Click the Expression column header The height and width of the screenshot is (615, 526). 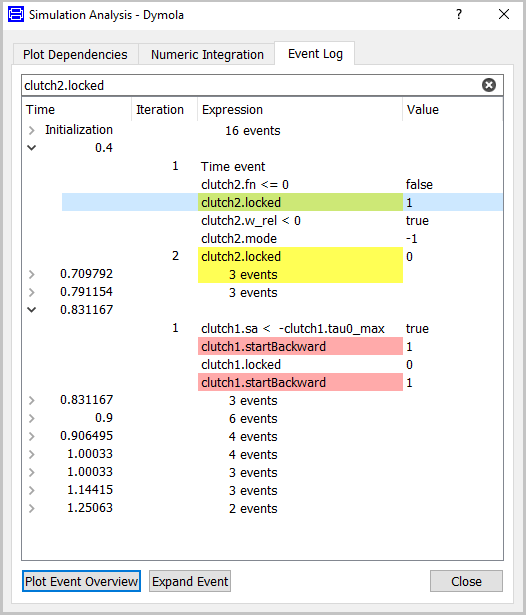(x=300, y=109)
